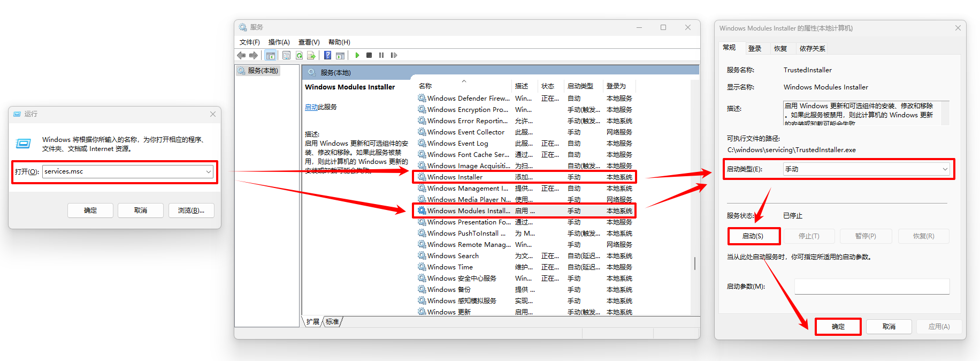Image resolution: width=980 pixels, height=361 pixels.
Task: Click the Run dialog icon beside description
Action: 24,144
